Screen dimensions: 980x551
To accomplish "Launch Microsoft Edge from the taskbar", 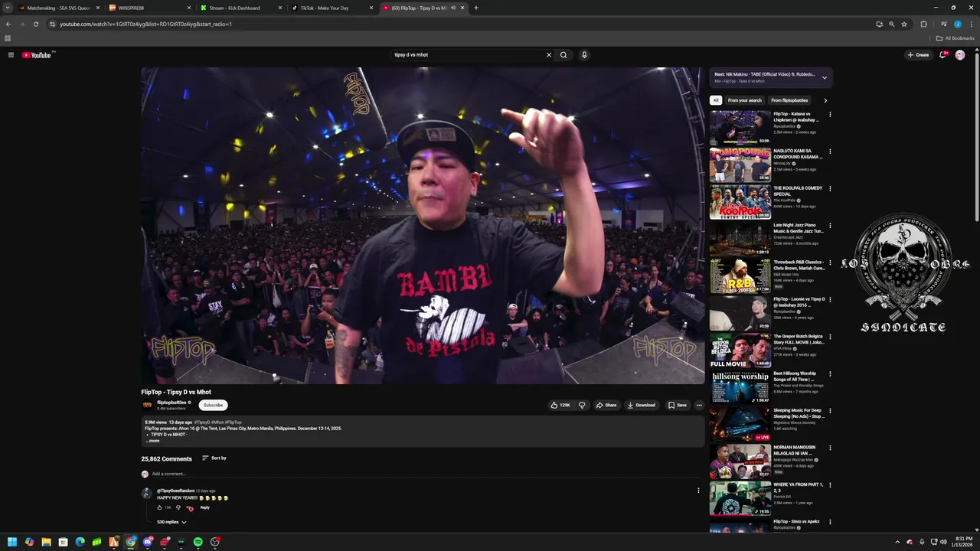I will tap(80, 542).
